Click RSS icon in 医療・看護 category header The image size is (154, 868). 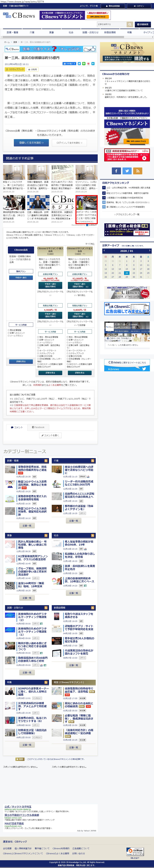tap(46, 460)
